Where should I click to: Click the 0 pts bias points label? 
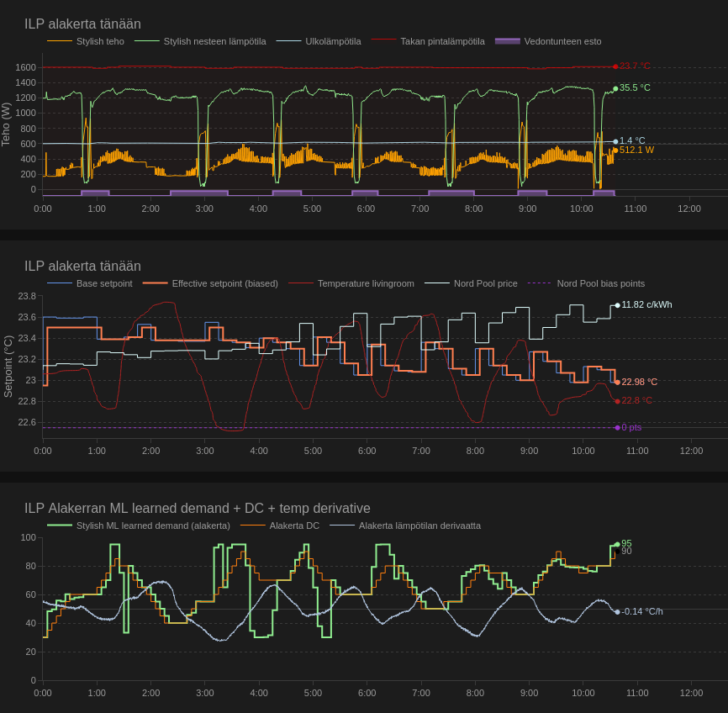pyautogui.click(x=631, y=427)
